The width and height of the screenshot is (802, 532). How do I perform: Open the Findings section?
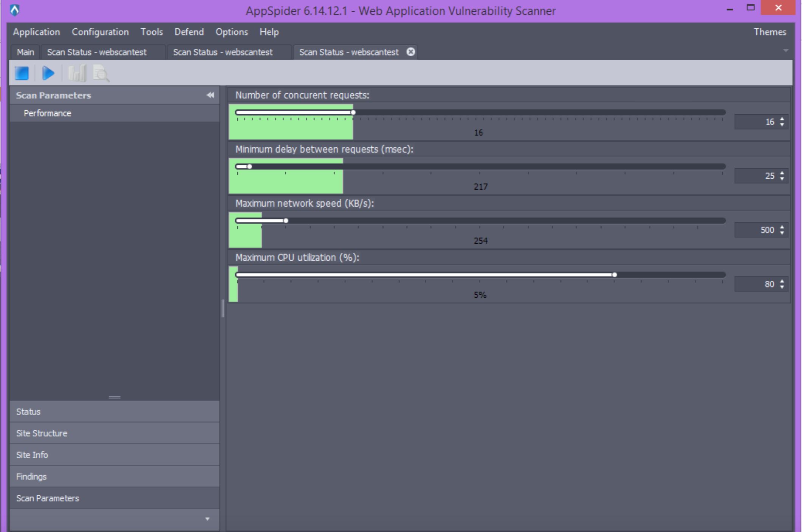[115, 476]
